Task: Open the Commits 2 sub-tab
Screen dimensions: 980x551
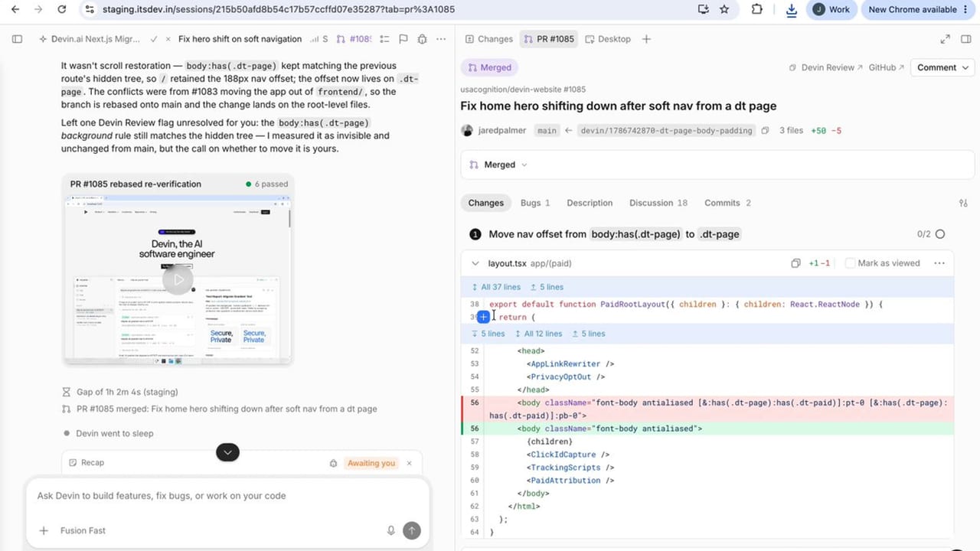Action: pyautogui.click(x=727, y=203)
